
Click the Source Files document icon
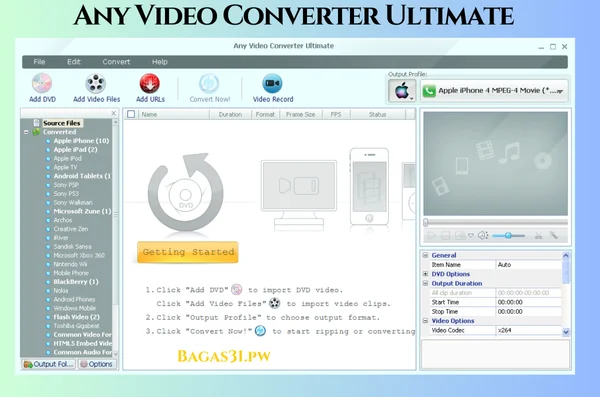click(x=36, y=123)
